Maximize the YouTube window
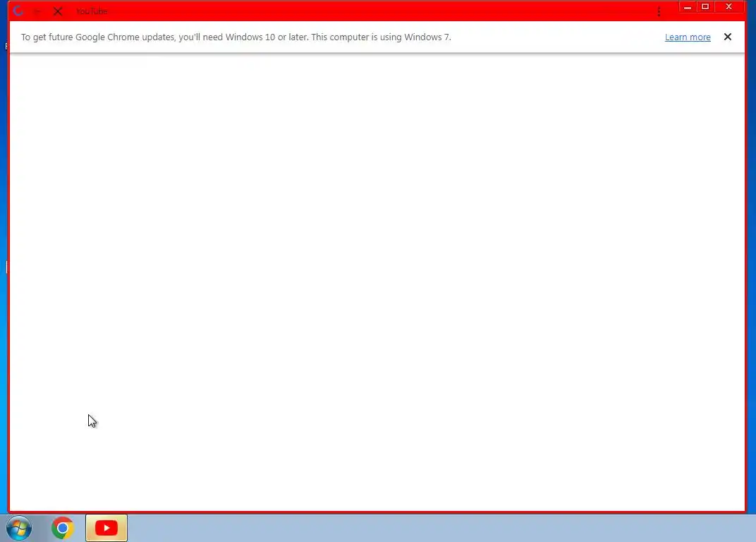 point(705,7)
